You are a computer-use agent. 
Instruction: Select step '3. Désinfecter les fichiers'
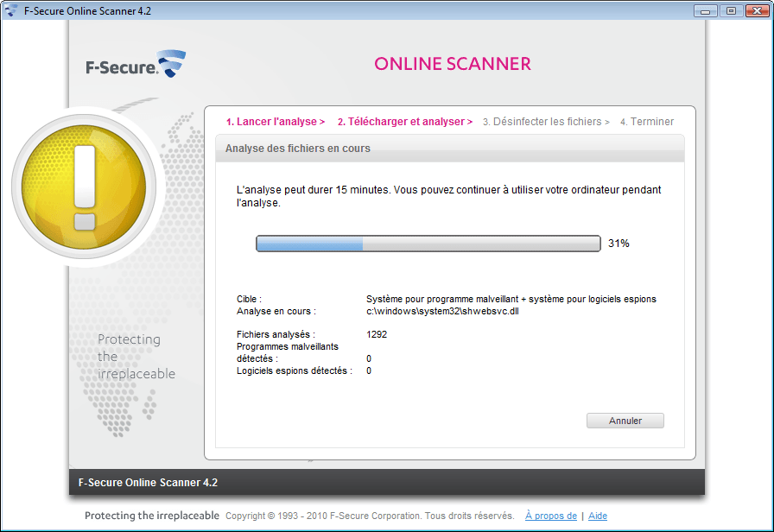pyautogui.click(x=546, y=122)
